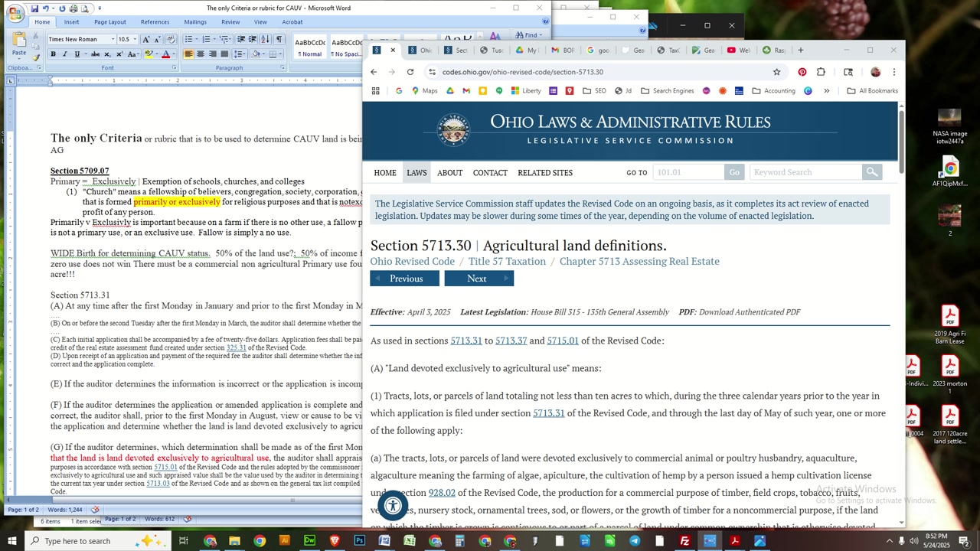Open the Chrome extensions puzzle icon

(x=821, y=72)
